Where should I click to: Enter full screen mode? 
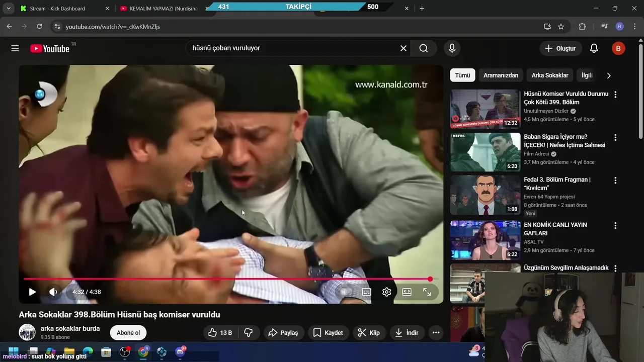coord(427,292)
